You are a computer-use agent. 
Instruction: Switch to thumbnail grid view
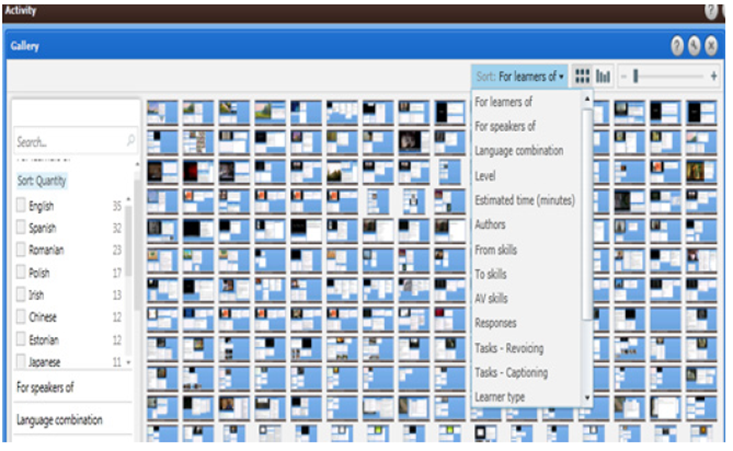(582, 76)
